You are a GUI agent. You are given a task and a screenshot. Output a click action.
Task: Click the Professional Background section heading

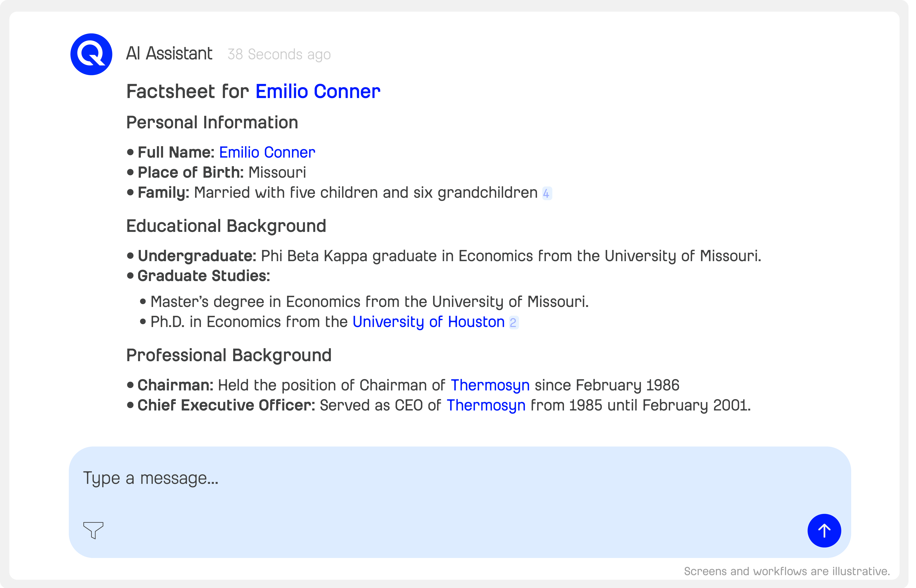229,355
